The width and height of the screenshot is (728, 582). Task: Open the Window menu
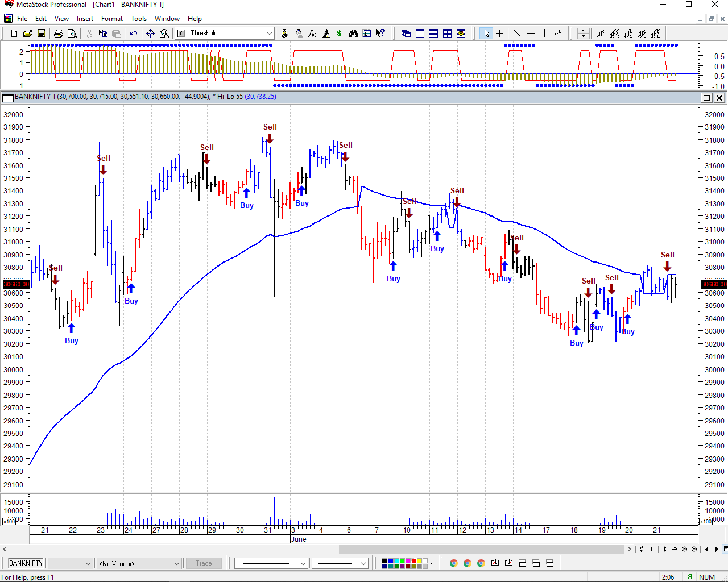point(167,19)
